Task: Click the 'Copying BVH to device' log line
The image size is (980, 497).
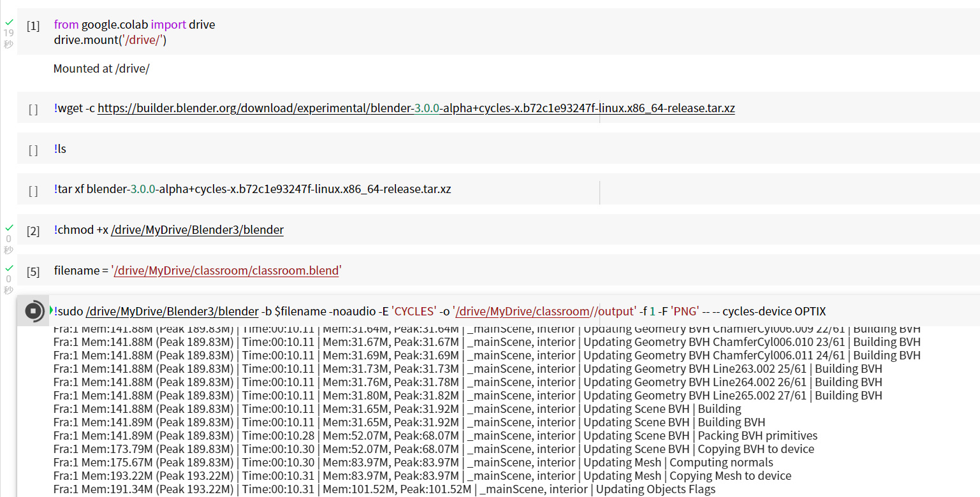Action: pyautogui.click(x=434, y=449)
